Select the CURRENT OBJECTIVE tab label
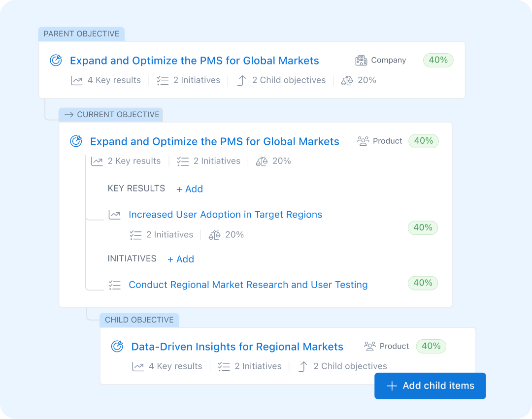This screenshot has width=532, height=419. (111, 115)
